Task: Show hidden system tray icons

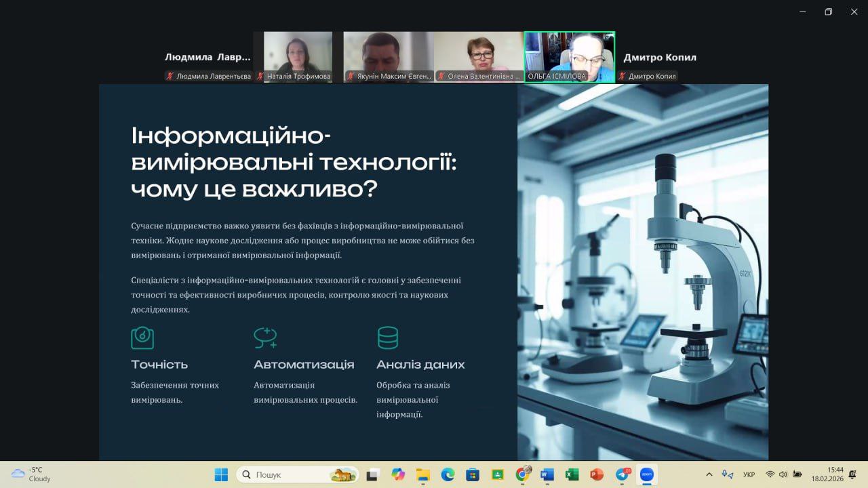Action: point(709,474)
